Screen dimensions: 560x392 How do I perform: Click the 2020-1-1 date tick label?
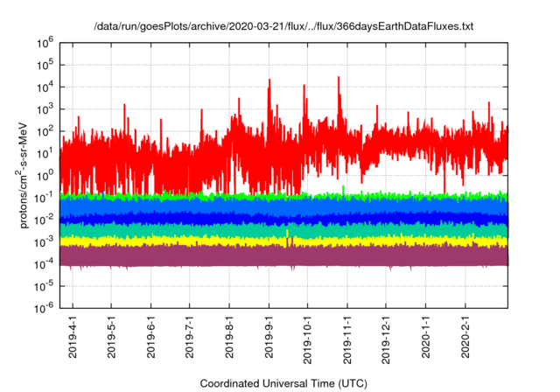pyautogui.click(x=426, y=337)
